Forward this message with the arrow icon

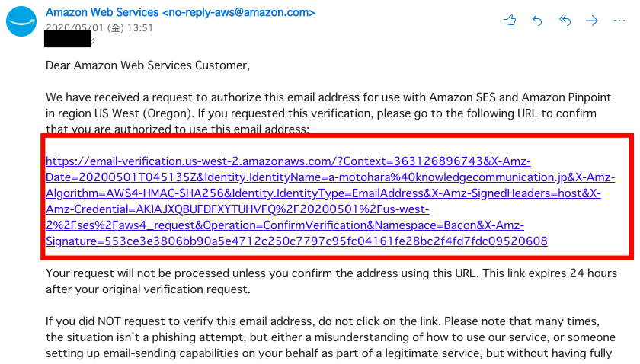click(592, 21)
